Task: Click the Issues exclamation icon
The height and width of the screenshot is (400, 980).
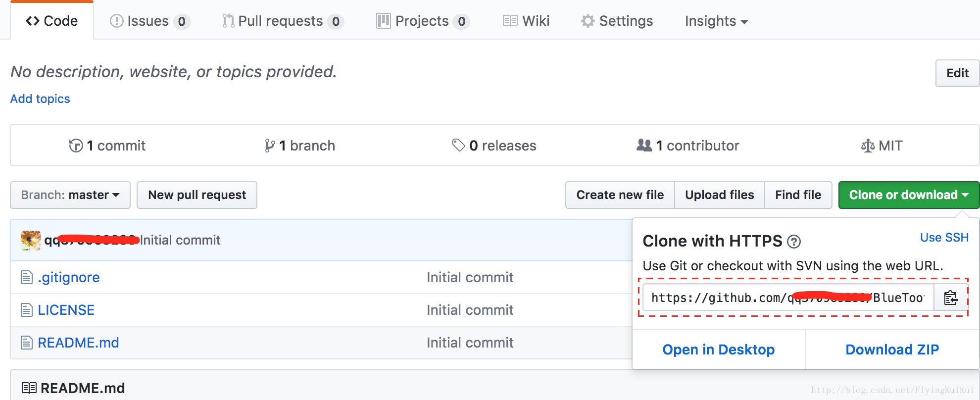Action: coord(116,21)
